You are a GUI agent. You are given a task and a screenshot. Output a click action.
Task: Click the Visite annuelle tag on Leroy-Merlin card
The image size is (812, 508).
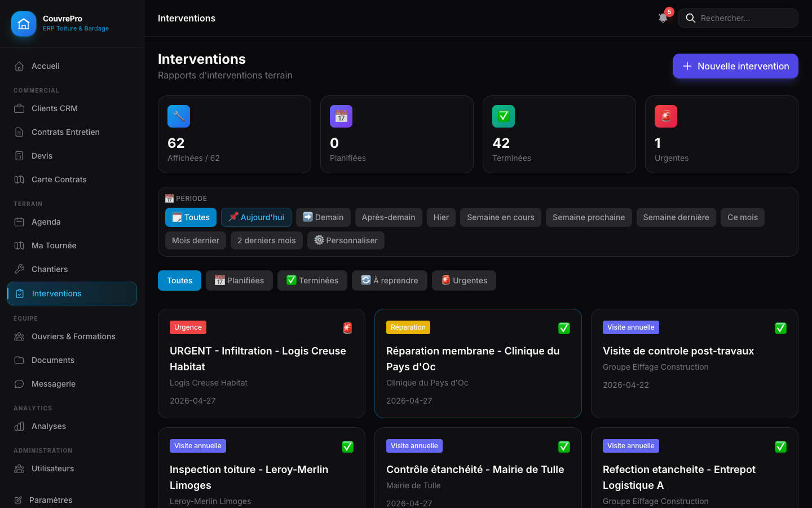pos(198,446)
